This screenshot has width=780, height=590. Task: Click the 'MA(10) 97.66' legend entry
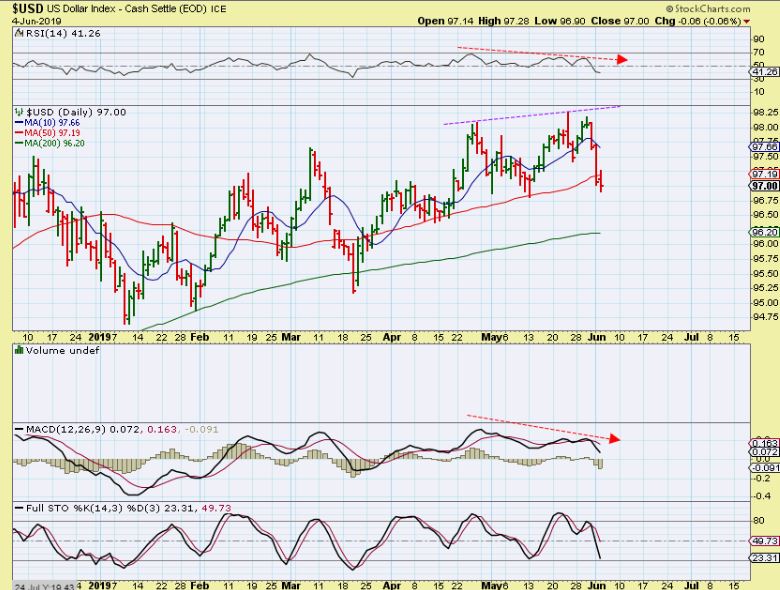coord(52,123)
